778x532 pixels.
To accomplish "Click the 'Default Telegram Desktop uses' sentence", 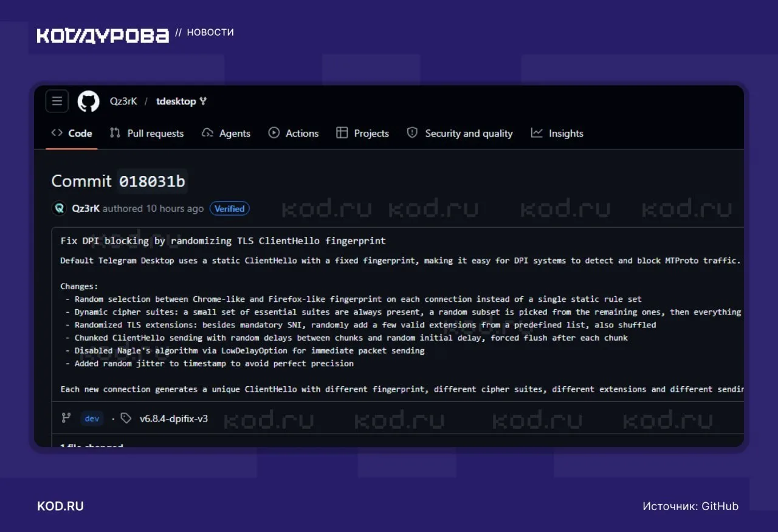I will tap(401, 261).
